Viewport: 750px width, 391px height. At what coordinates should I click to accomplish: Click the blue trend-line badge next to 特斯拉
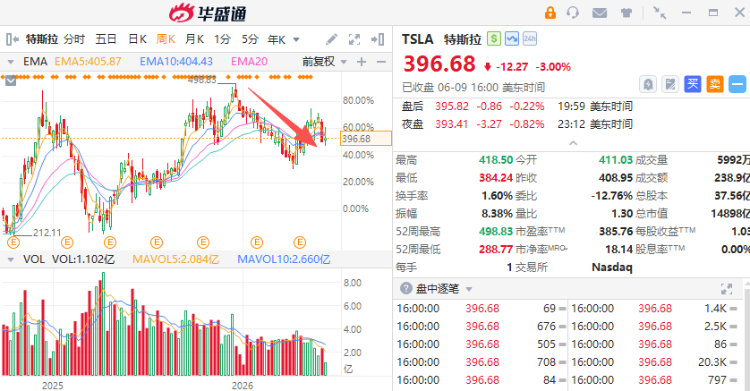(512, 38)
